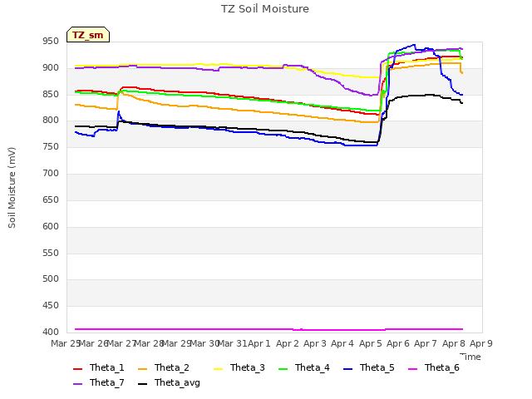Click the Apr 6 x-axis date label
The width and height of the screenshot is (532, 399).
[x=398, y=343]
